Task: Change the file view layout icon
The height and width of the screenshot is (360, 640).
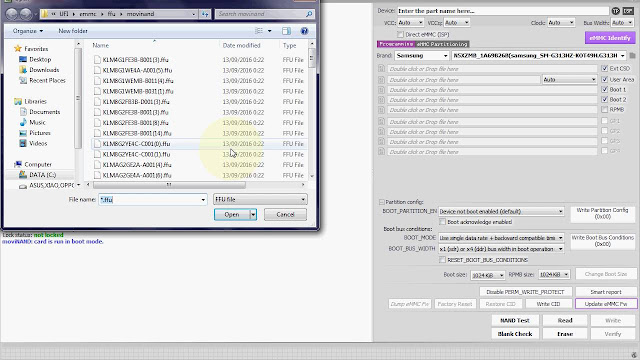Action: (259, 31)
